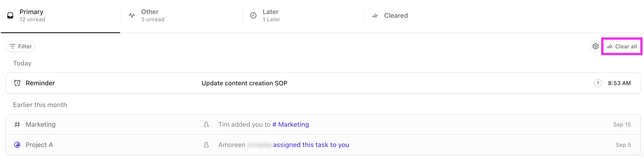Click the notification count badge on Reminder
644x158 pixels.
(x=597, y=83)
